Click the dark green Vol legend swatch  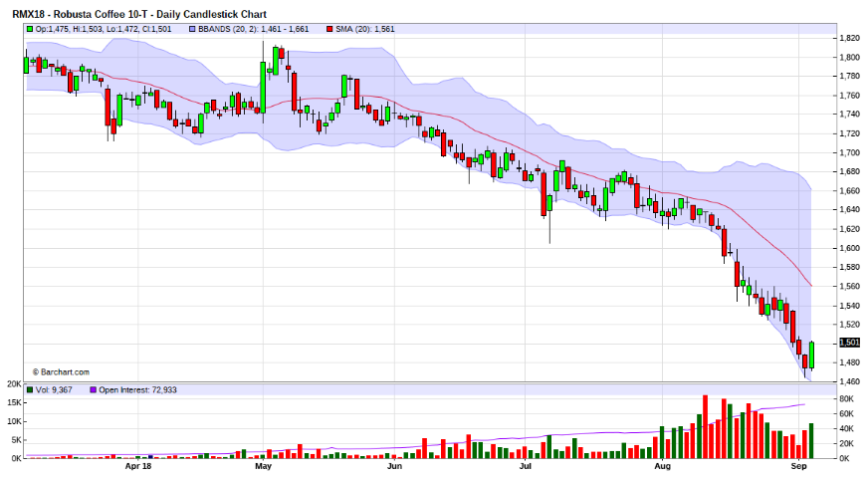tap(30, 390)
